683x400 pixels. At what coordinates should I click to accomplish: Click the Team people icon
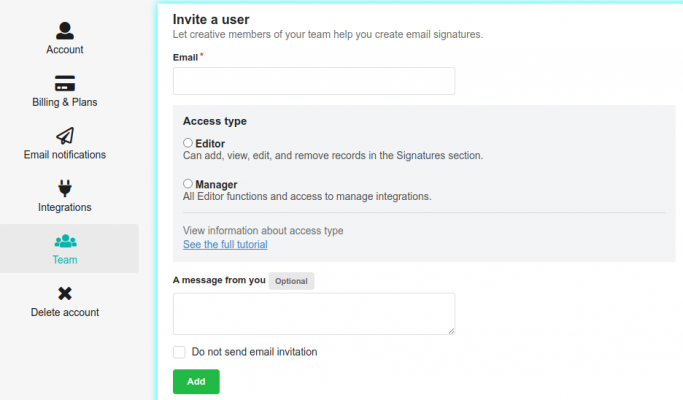[65, 241]
